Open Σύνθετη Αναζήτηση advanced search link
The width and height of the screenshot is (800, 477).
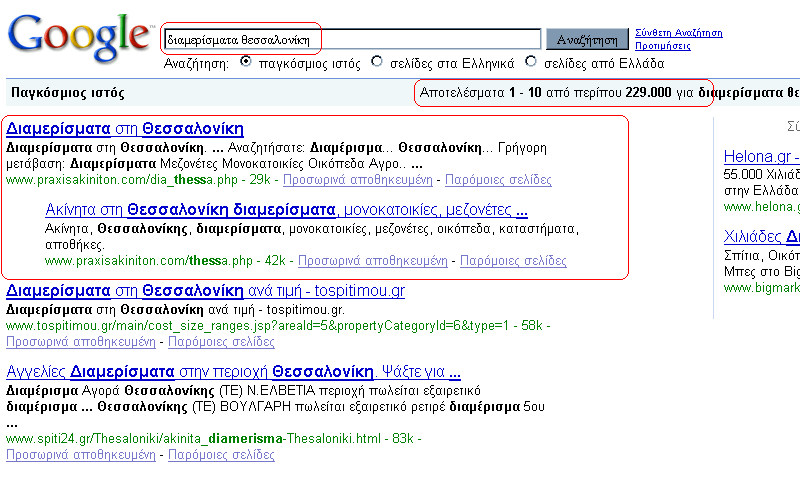[x=679, y=33]
